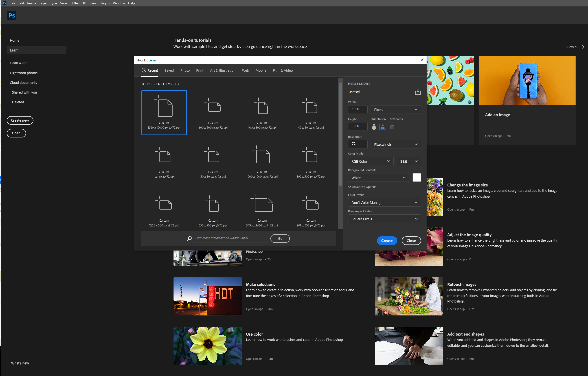Click the Width input field
Image resolution: width=588 pixels, height=376 pixels.
click(x=357, y=109)
